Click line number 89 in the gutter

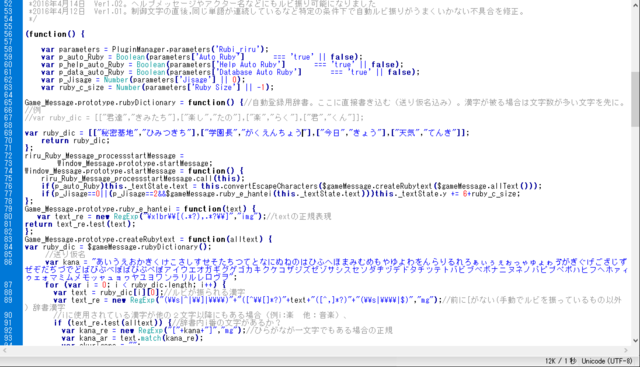(8, 300)
